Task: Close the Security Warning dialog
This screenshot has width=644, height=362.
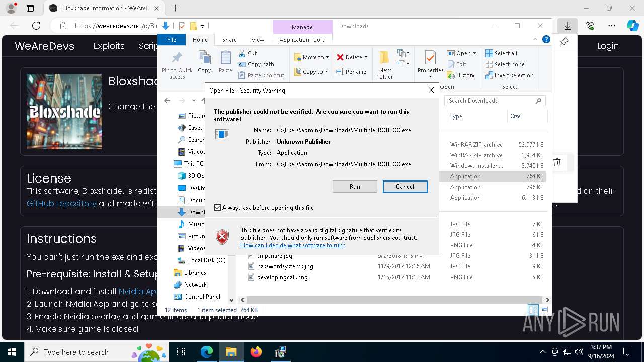Action: point(431,90)
